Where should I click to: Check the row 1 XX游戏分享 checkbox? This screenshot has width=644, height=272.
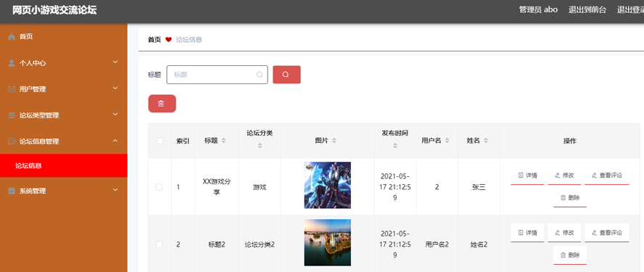[159, 187]
